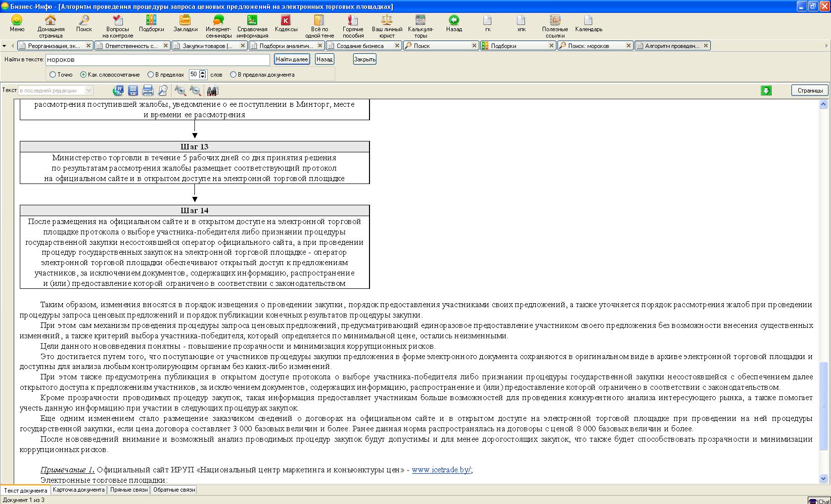Screen dimensions: 831x504
Task: Select the В пределах документа option
Action: pyautogui.click(x=233, y=75)
